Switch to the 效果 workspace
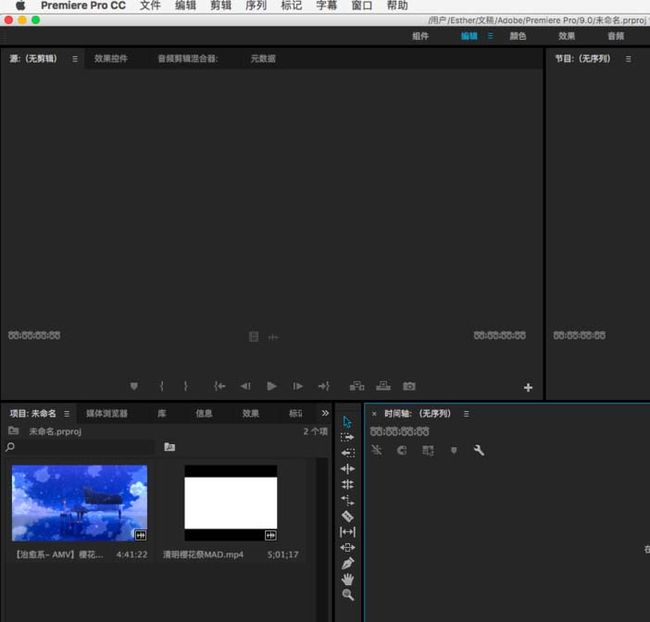The image size is (650, 622). coord(567,36)
